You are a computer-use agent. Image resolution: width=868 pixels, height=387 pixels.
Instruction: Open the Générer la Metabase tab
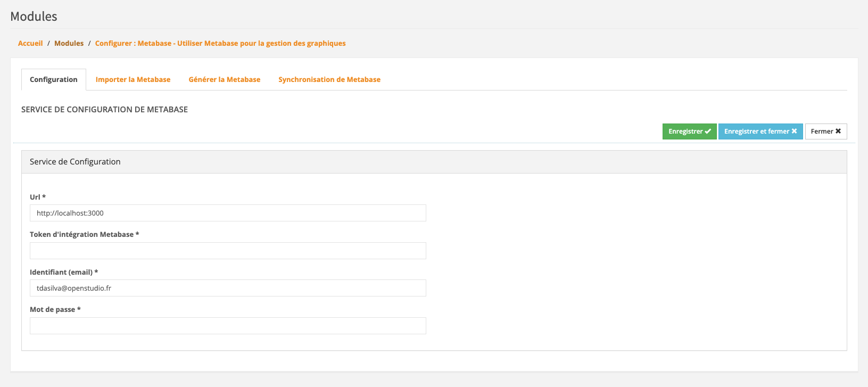(225, 79)
